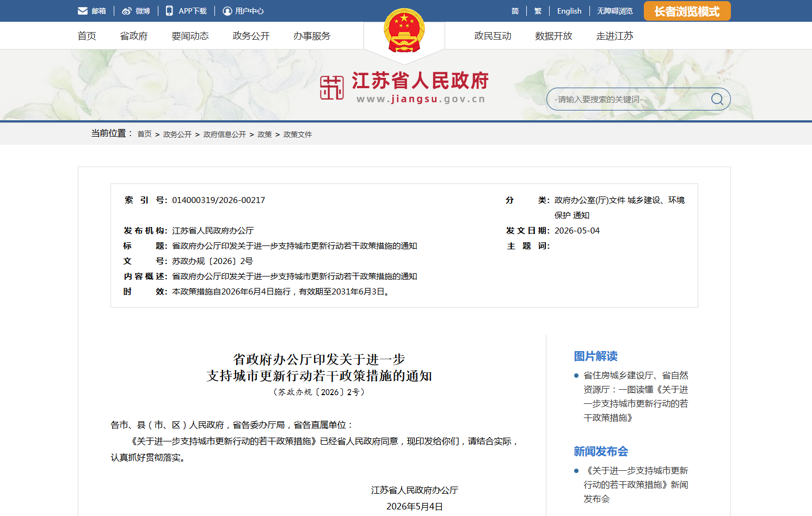Open 图片解读 article on 一图读懂
Viewport: 812px width, 516px height.
636,397
